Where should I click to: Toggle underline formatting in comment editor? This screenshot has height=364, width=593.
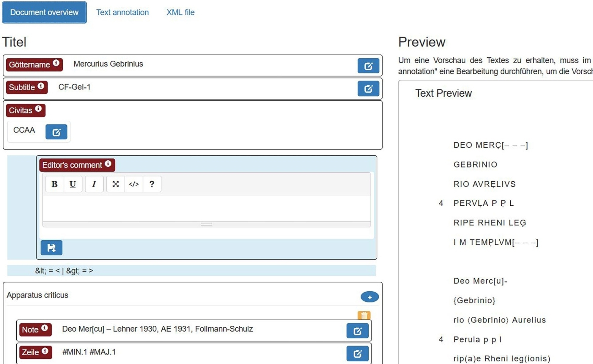point(73,184)
